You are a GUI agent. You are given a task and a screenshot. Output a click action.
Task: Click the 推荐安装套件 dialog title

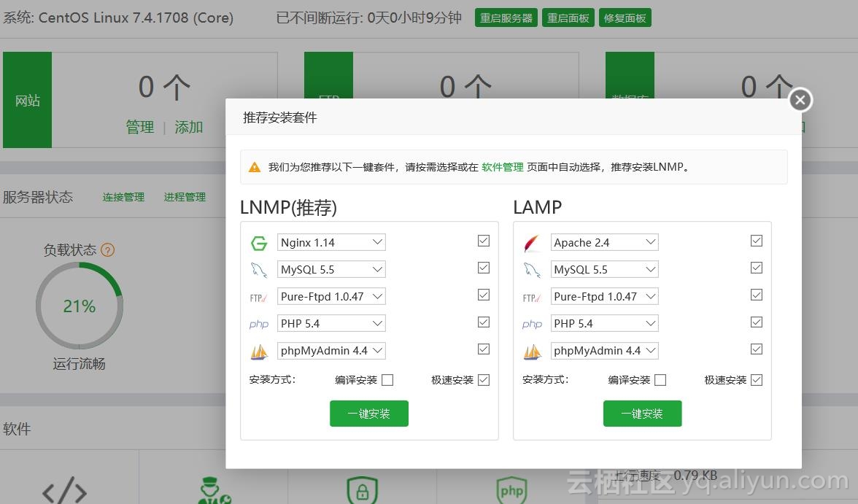(279, 117)
